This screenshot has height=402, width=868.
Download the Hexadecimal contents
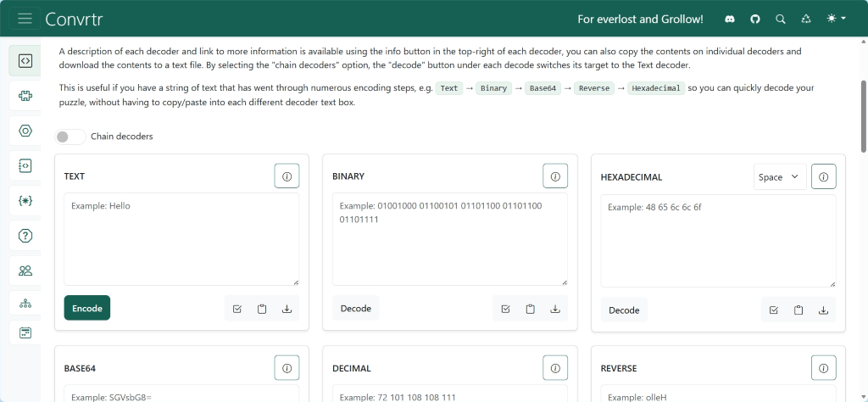pyautogui.click(x=824, y=310)
